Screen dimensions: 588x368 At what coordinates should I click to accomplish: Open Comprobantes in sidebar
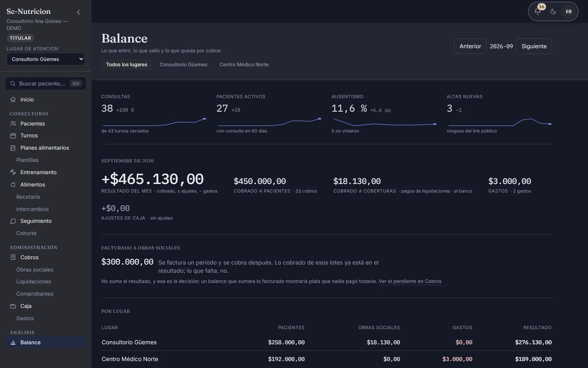35,294
